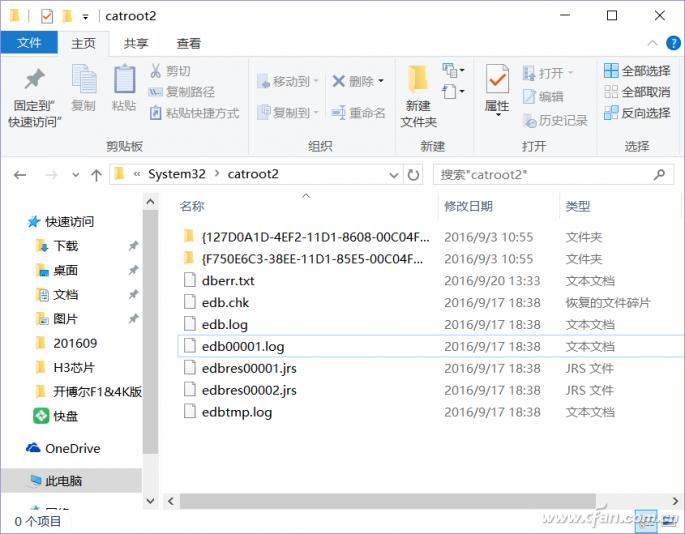Screen dimensions: 685x534
Task: Open Pictures in navigation pane
Action: tap(57, 319)
